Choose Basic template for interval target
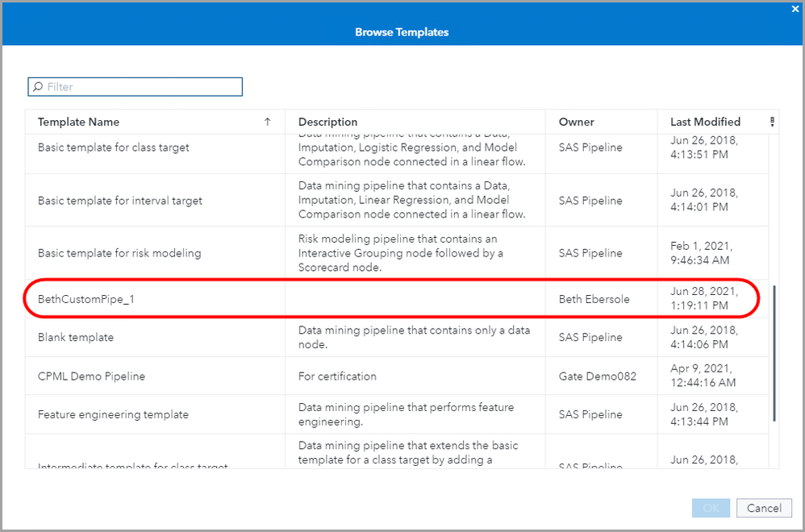Screen dimensions: 805x532 (120, 201)
